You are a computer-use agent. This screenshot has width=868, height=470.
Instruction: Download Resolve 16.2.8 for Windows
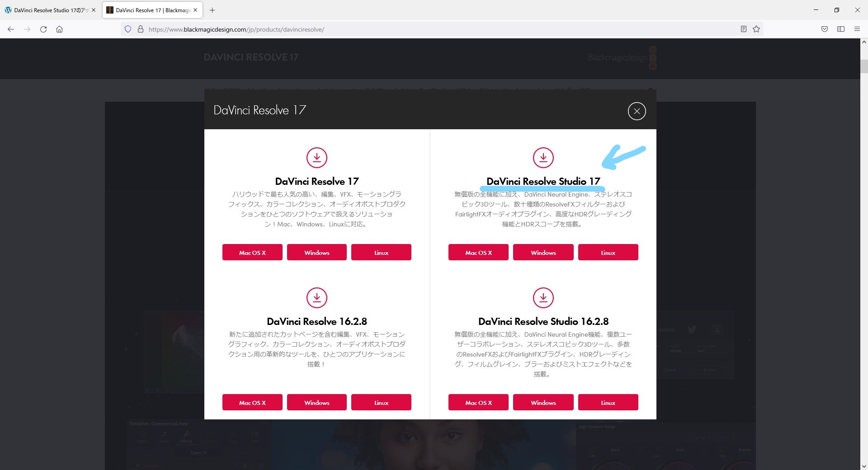click(x=316, y=402)
